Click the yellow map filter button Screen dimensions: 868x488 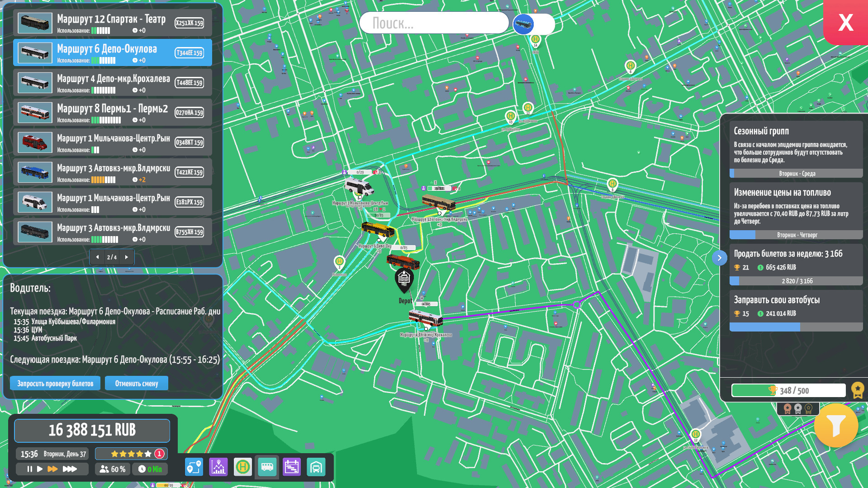click(x=835, y=425)
